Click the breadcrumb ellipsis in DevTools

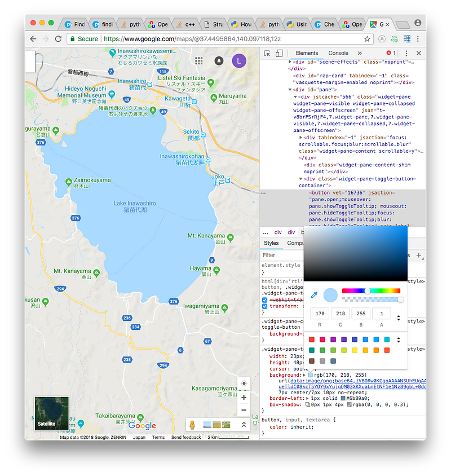[x=266, y=232]
